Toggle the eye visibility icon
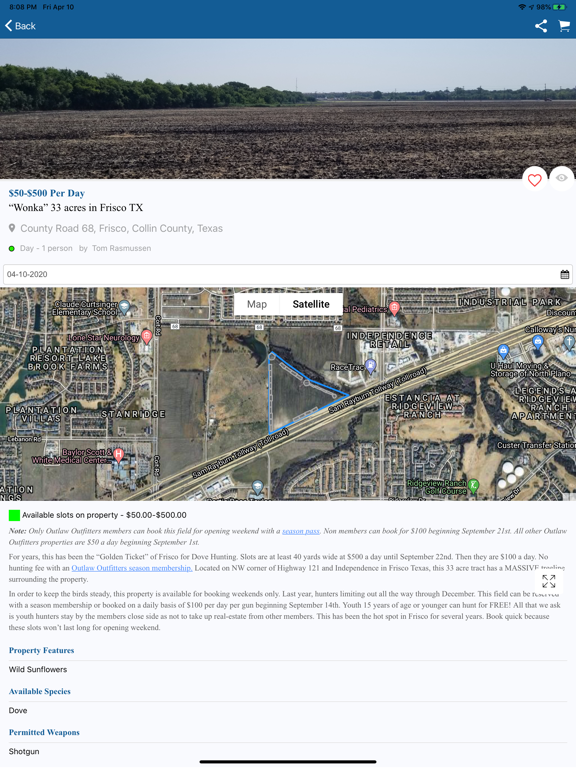The width and height of the screenshot is (576, 768). pyautogui.click(x=561, y=178)
